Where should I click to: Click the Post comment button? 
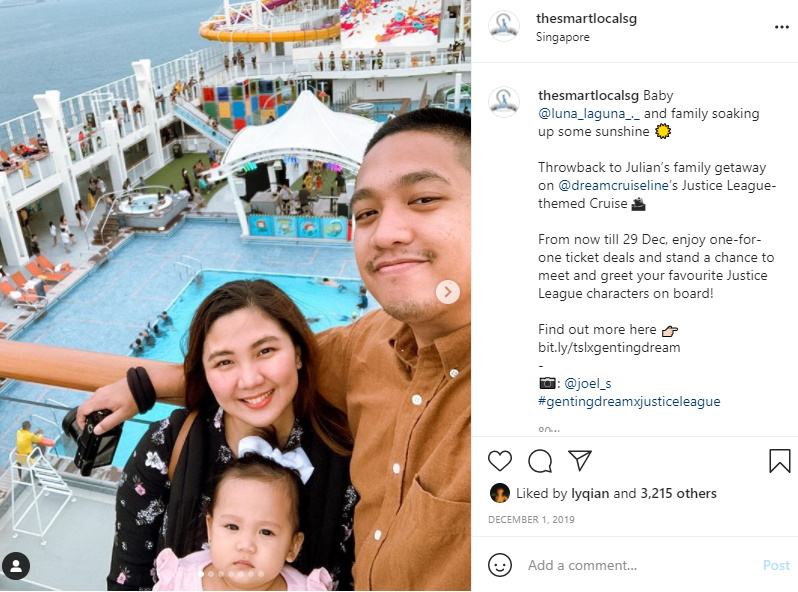tap(776, 565)
